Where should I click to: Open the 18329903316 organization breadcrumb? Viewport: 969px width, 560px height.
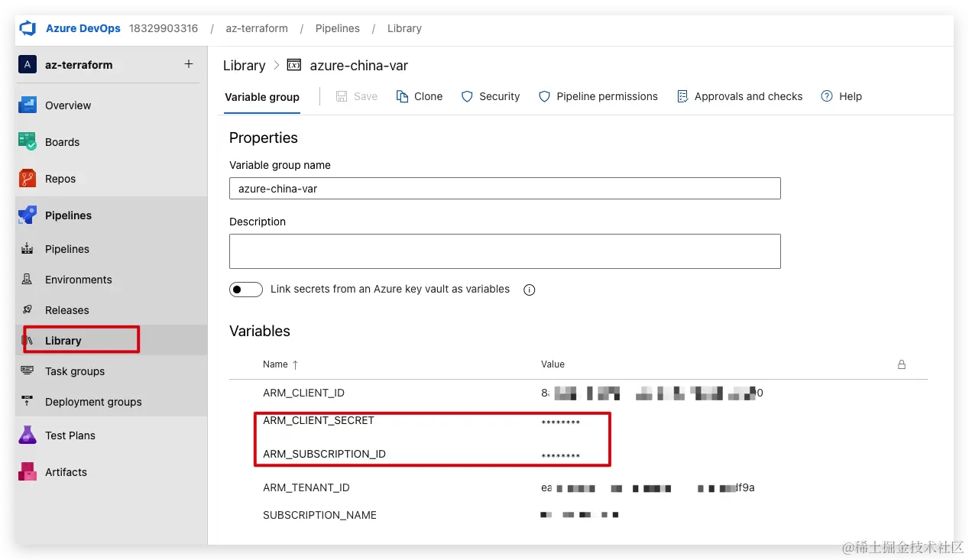point(164,28)
